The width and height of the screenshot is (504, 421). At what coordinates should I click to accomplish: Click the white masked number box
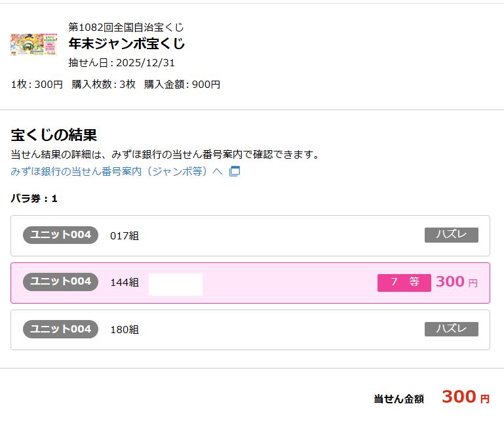tap(176, 284)
